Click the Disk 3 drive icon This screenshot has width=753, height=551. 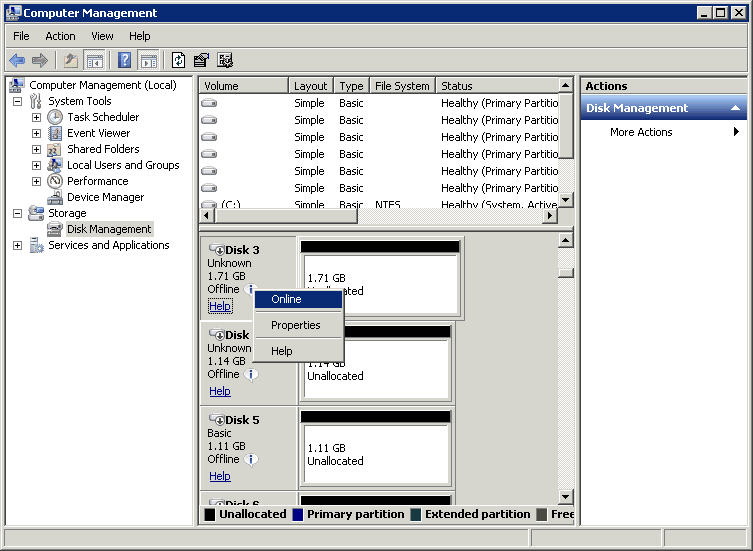point(217,250)
